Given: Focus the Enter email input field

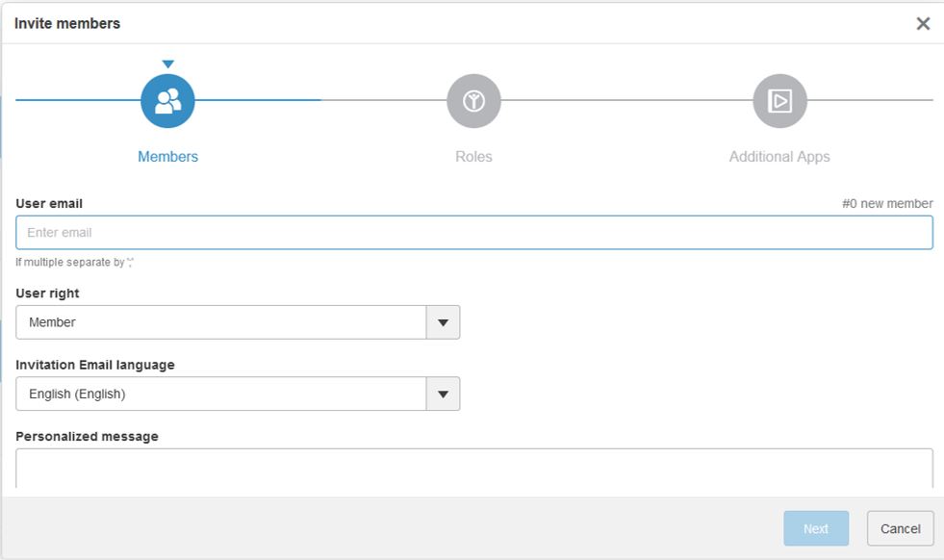Looking at the screenshot, I should 473,233.
